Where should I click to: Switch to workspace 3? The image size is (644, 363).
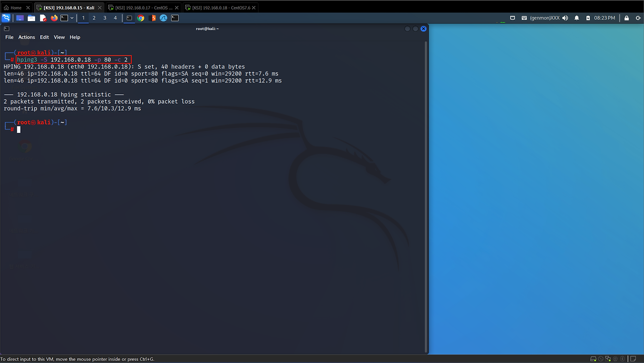[105, 18]
